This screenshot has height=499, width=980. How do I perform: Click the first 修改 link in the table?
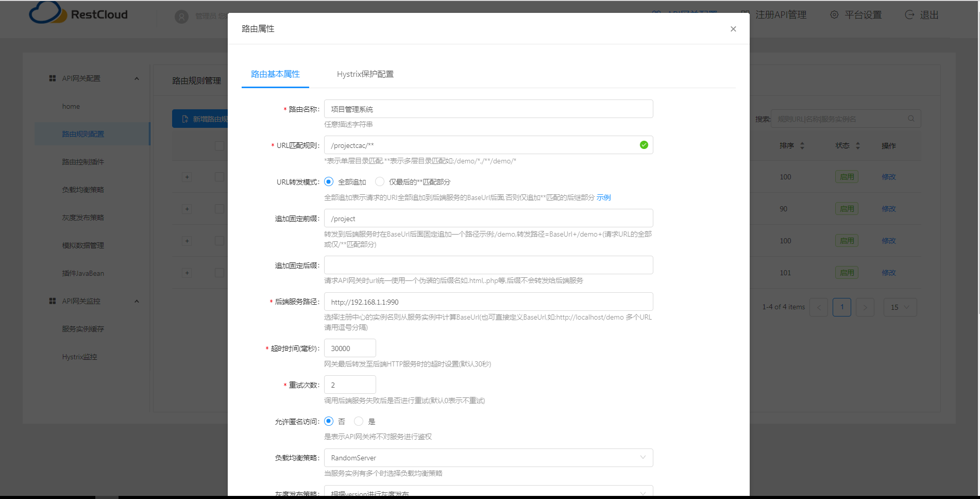point(889,176)
